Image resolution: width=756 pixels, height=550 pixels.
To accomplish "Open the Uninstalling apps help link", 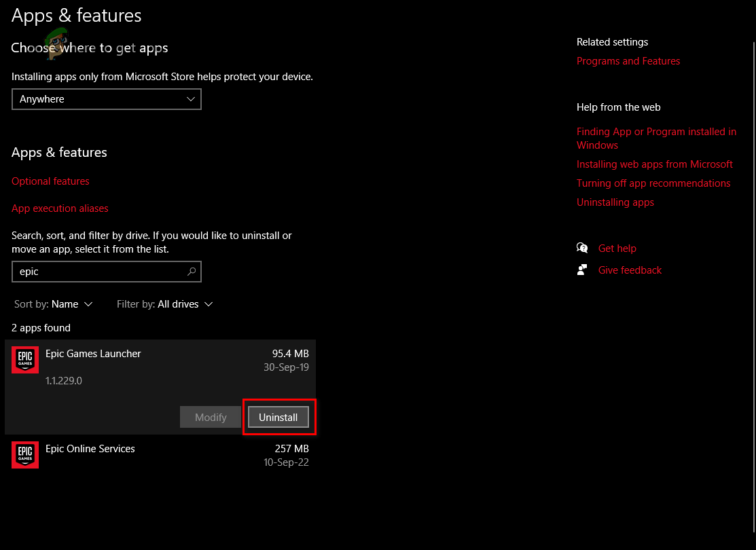I will click(615, 202).
